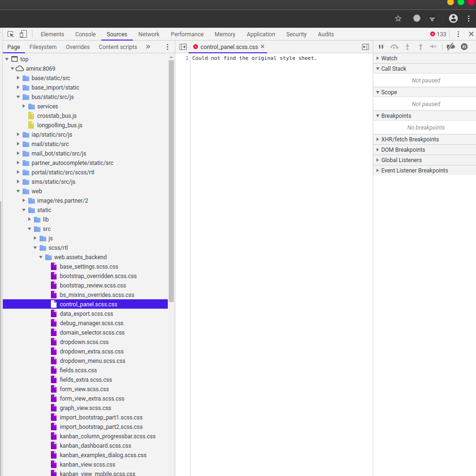Open the DevTools more options menu

[x=459, y=34]
